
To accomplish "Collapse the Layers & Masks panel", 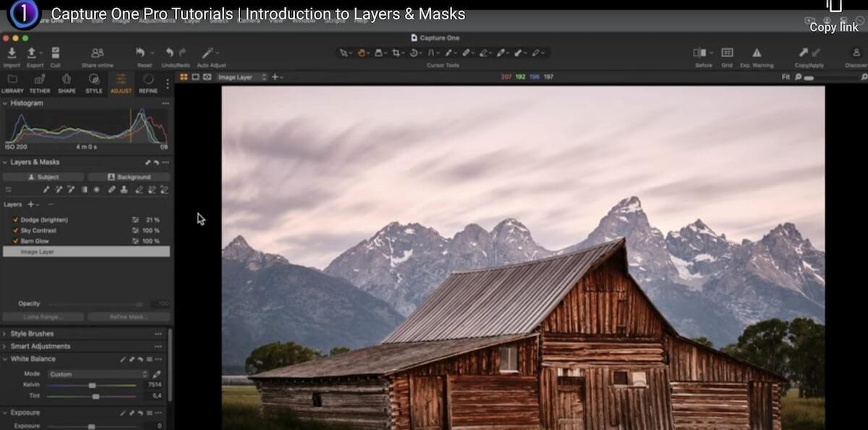I will 6,163.
